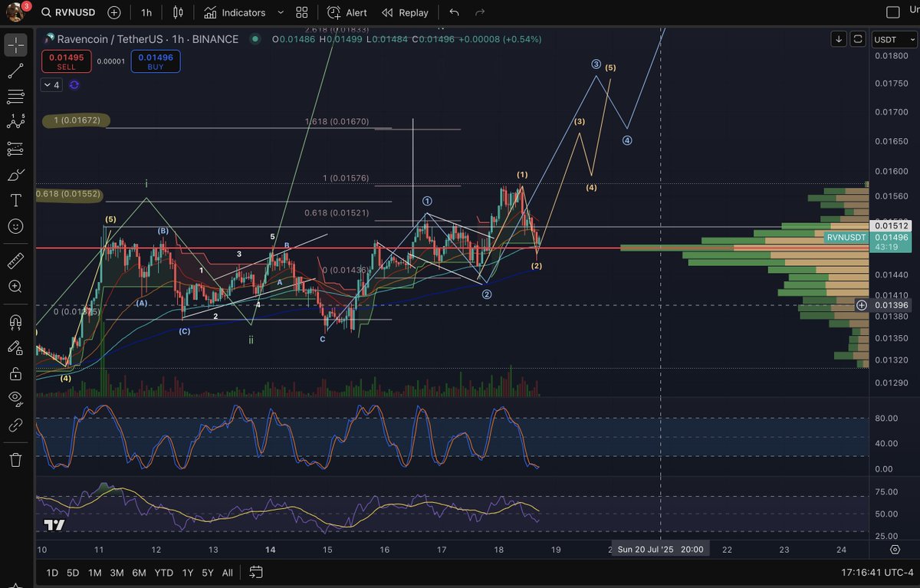
Task: Click the Sun 20 Jul '25 20:00 time label
Action: (x=662, y=550)
